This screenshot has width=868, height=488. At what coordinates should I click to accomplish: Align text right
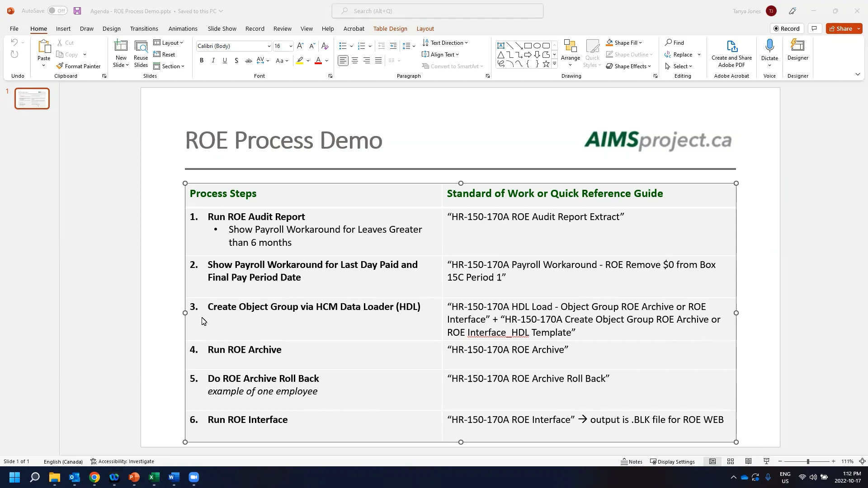367,61
